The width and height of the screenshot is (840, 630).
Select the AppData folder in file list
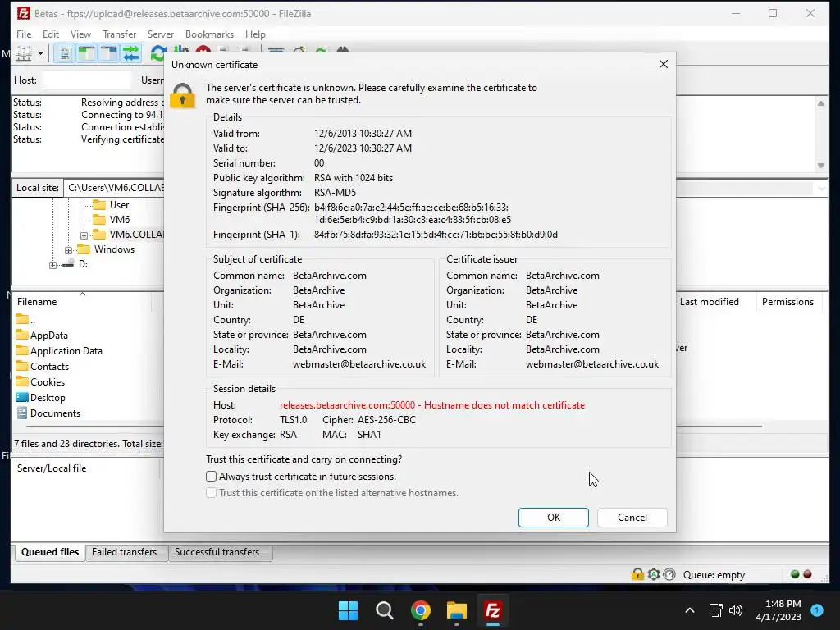pyautogui.click(x=48, y=336)
